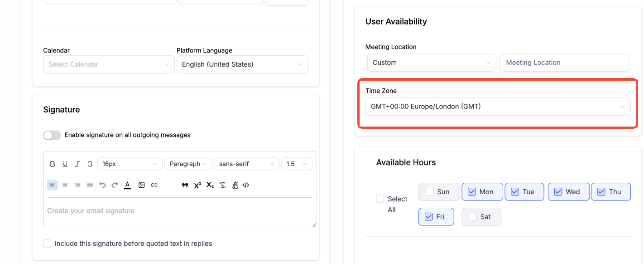Open the Time Zone dropdown
644x264 pixels.
click(498, 107)
